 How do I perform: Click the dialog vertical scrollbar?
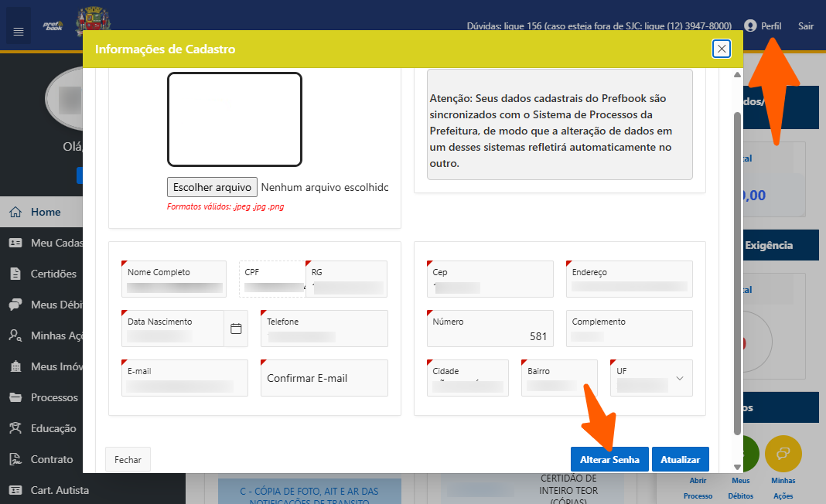[x=737, y=271]
